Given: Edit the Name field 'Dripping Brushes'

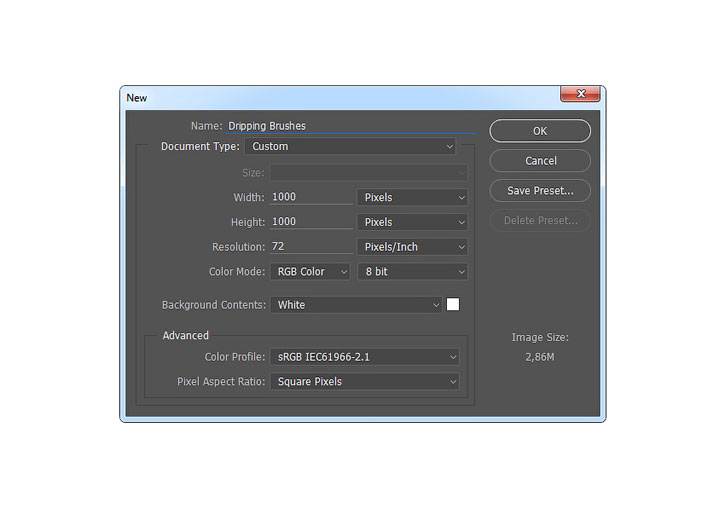Looking at the screenshot, I should click(x=351, y=126).
